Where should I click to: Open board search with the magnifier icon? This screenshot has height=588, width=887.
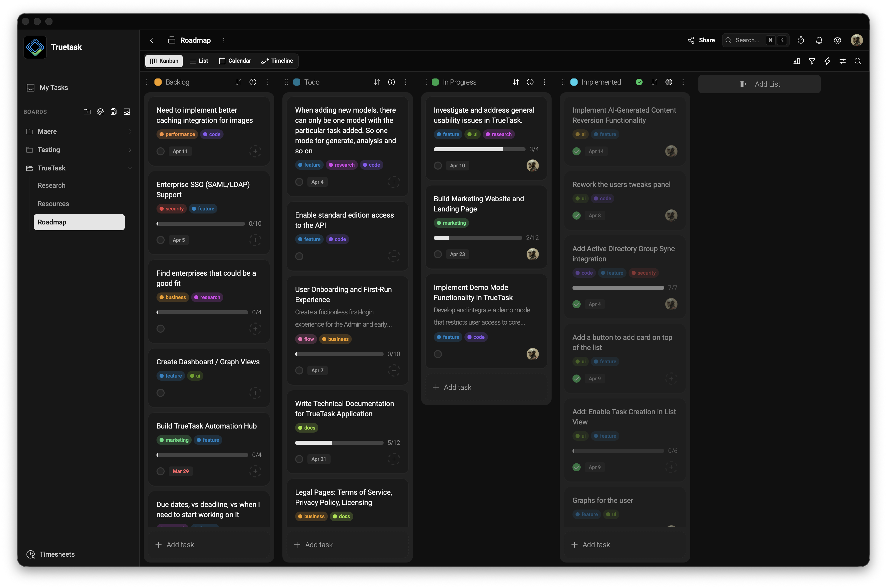858,61
